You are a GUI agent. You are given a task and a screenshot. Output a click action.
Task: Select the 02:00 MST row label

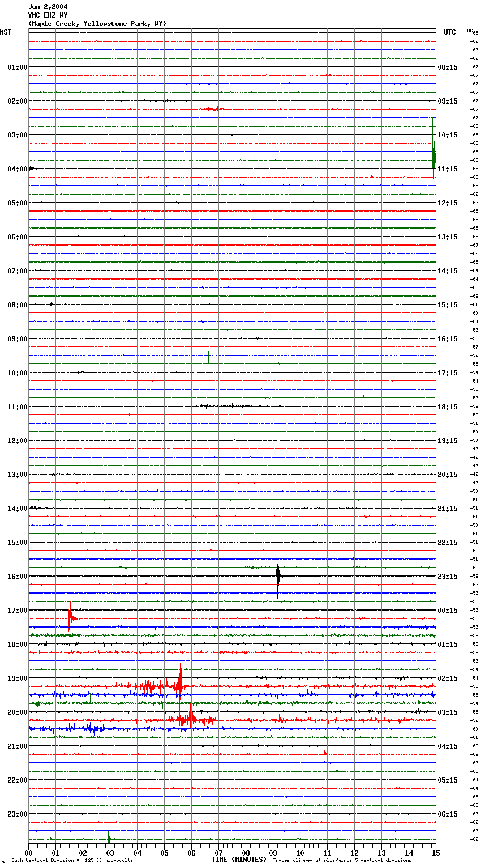click(18, 101)
